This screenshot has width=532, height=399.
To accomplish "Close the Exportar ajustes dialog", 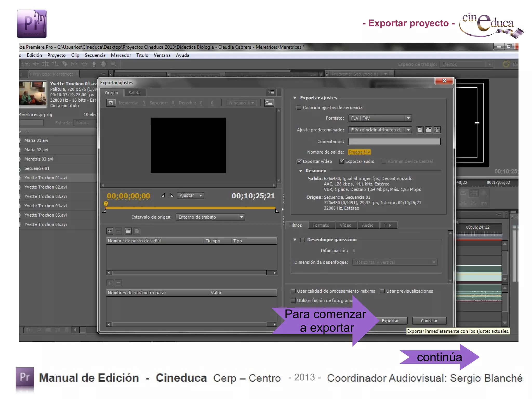I will click(444, 81).
